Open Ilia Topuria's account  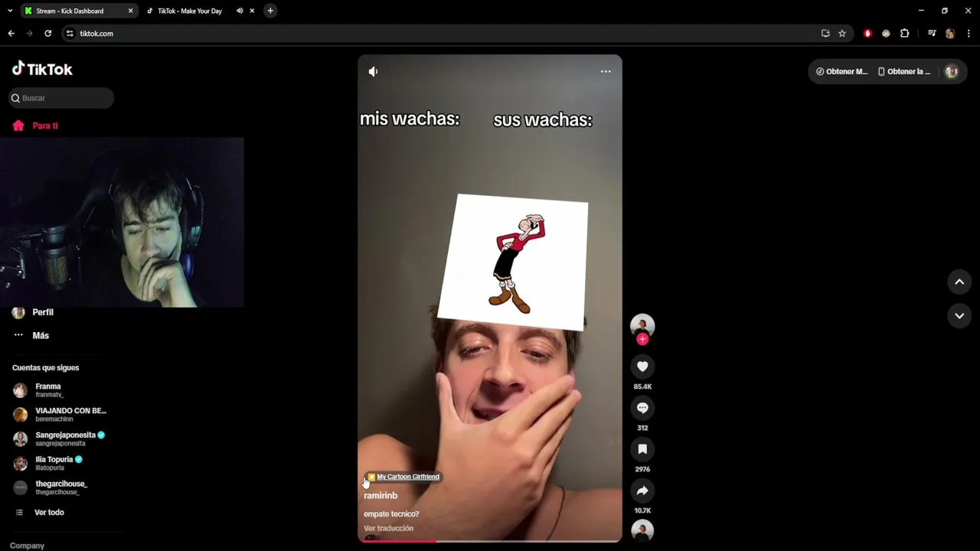click(x=47, y=464)
